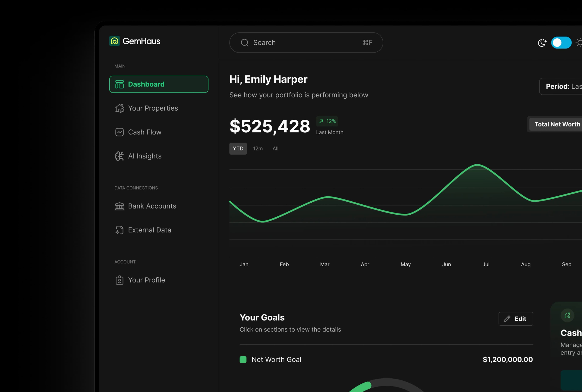Open Your Properties via its house icon

pos(119,108)
